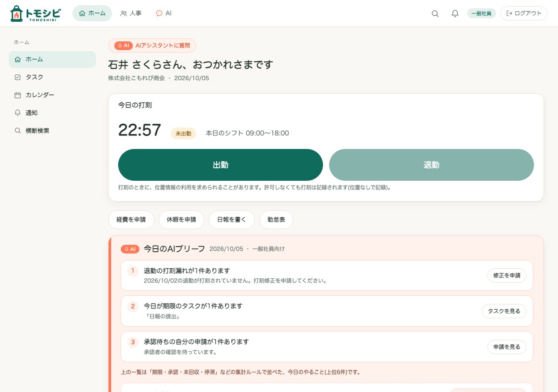558x392 pixels.
Task: Click the 一般社員 role badge
Action: (x=481, y=14)
